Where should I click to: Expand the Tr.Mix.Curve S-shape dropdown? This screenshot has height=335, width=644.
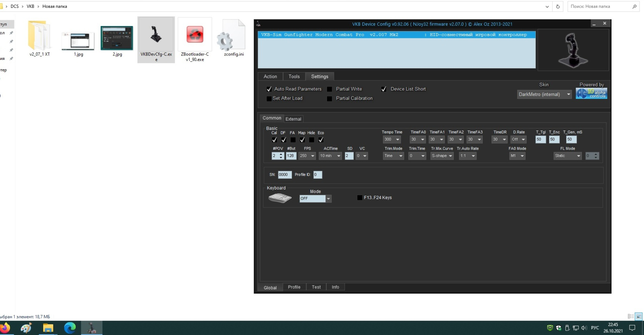(x=442, y=156)
